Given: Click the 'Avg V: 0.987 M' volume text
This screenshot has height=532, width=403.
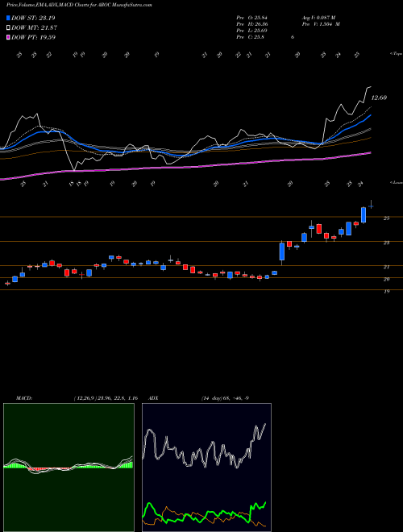Looking at the screenshot, I should point(318,18).
